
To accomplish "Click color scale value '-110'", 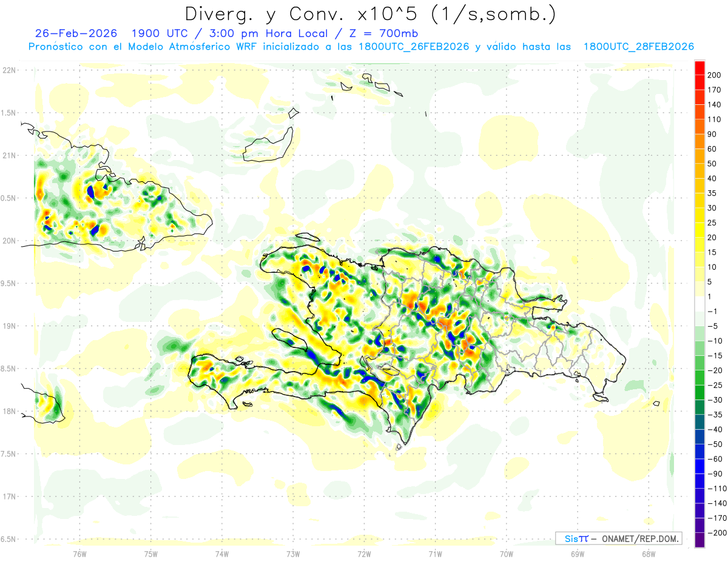I will click(718, 489).
